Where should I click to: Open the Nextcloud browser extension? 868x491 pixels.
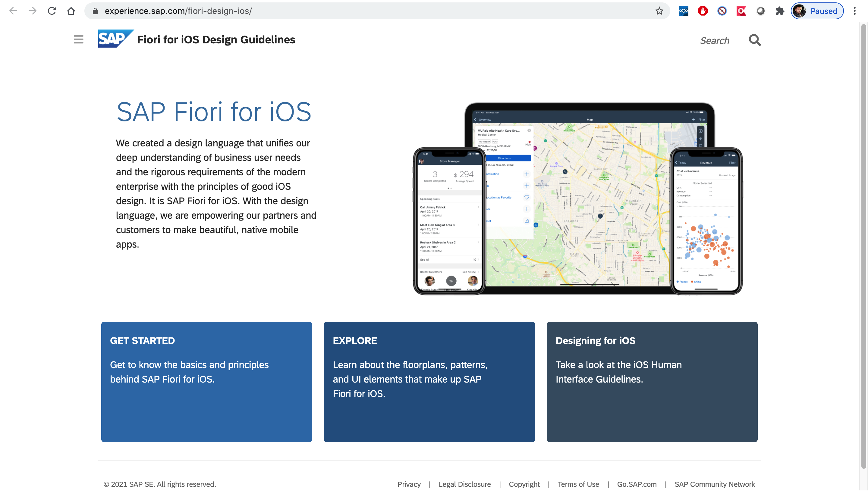pyautogui.click(x=683, y=11)
